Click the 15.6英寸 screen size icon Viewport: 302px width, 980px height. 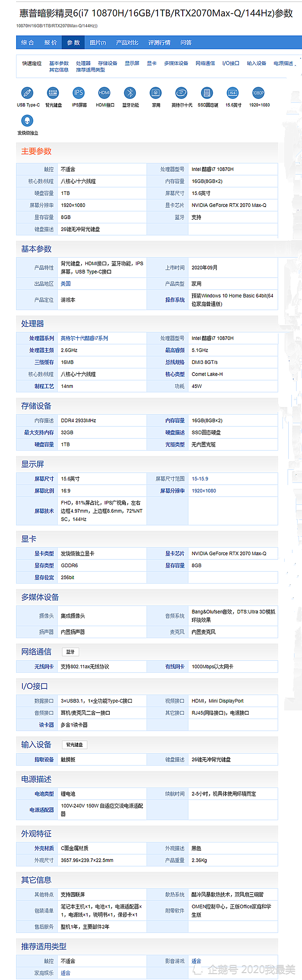pyautogui.click(x=233, y=93)
